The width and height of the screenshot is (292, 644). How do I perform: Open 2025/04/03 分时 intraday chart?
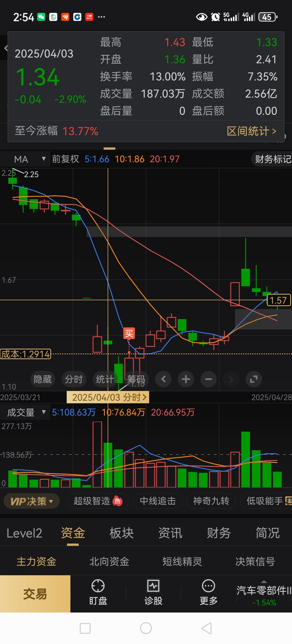(x=108, y=397)
